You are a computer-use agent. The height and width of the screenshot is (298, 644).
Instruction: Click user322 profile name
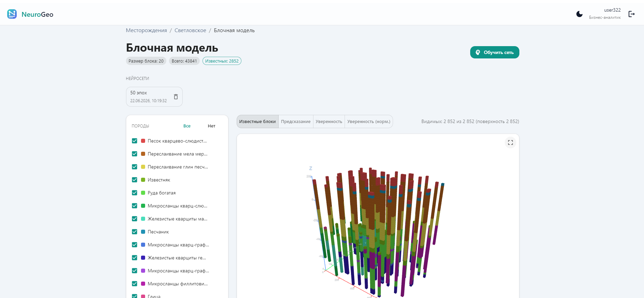[612, 10]
